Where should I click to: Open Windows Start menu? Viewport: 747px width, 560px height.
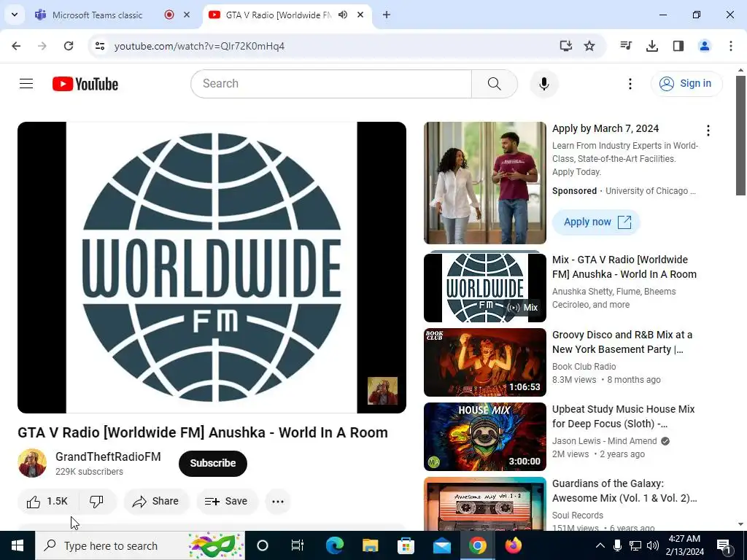pos(18,545)
